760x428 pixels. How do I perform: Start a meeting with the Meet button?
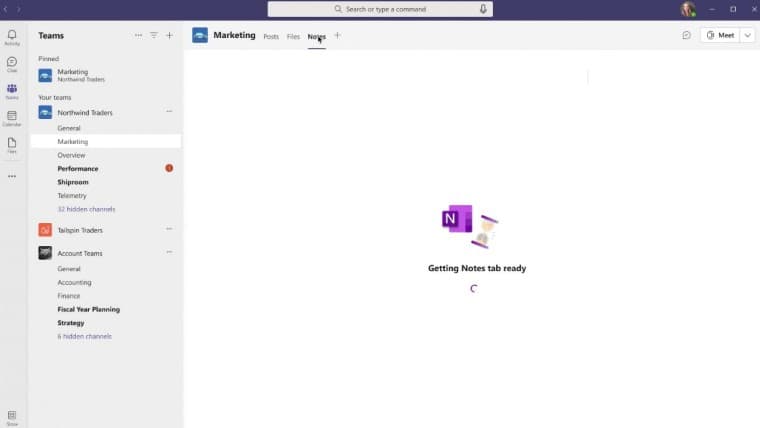coord(720,35)
